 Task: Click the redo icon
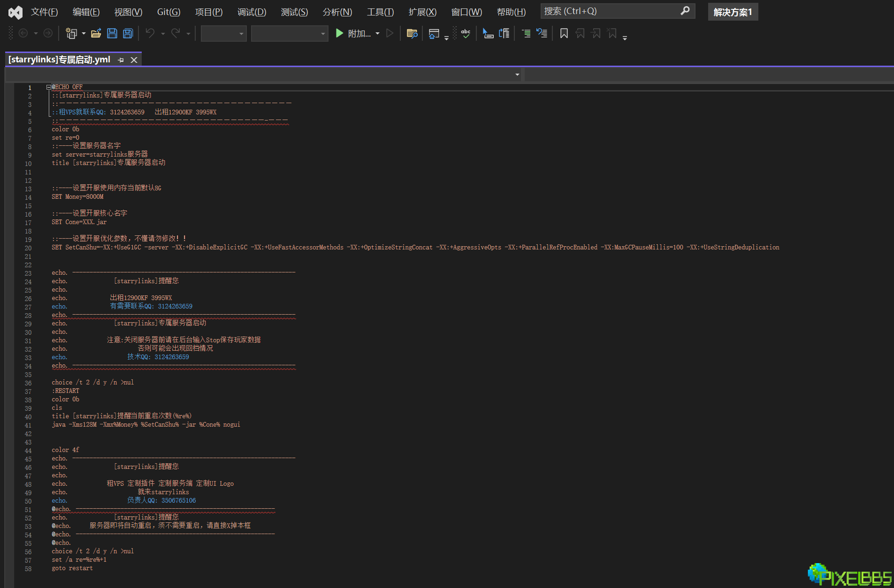(176, 33)
